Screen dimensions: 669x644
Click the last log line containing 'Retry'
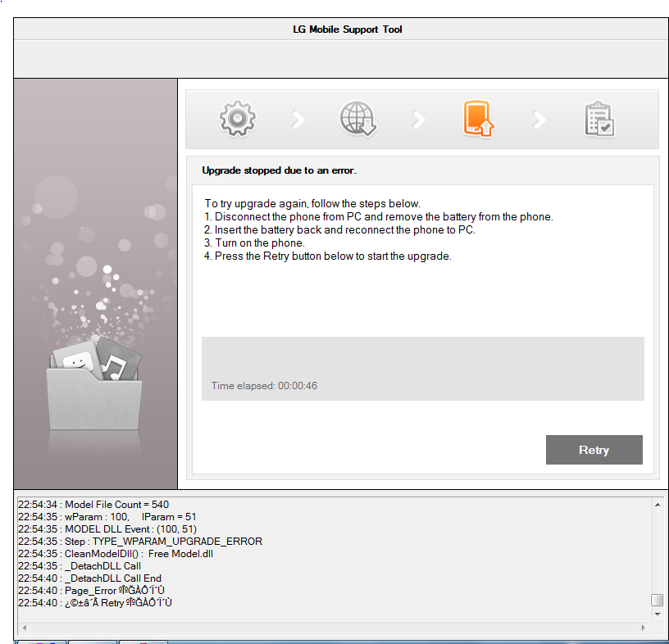point(95,603)
